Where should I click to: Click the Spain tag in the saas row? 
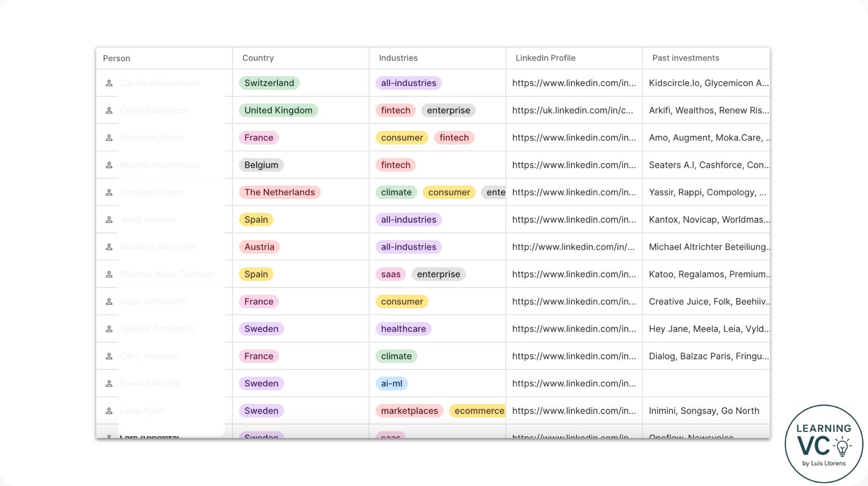click(x=256, y=274)
